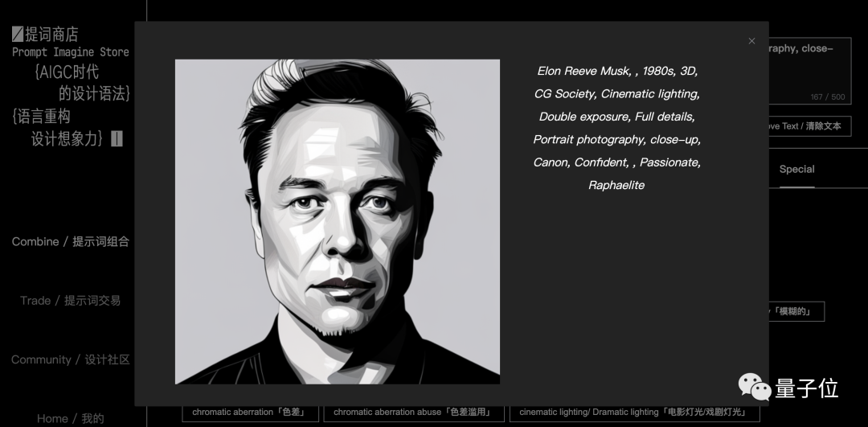Click the WeChat 量子位 watermark icon
The width and height of the screenshot is (868, 427).
click(x=754, y=387)
